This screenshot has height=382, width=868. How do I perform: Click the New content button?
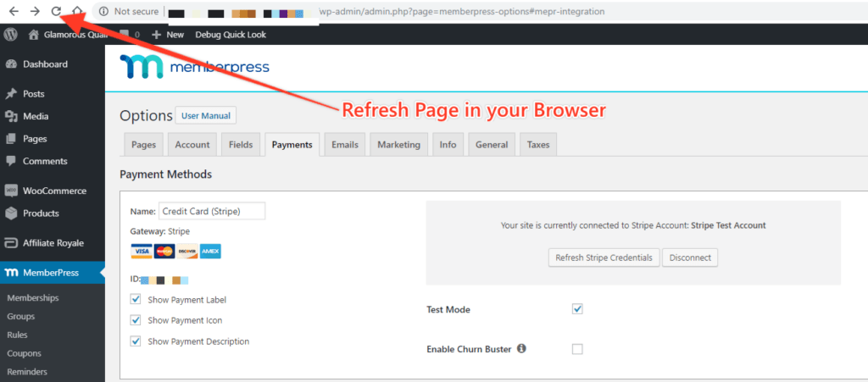tap(168, 35)
